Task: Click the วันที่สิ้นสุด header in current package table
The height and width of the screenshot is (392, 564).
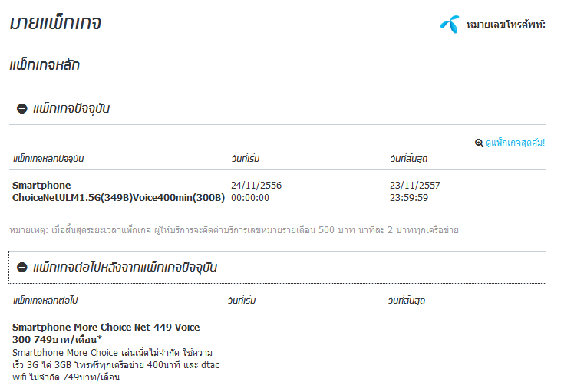Action: [x=408, y=159]
